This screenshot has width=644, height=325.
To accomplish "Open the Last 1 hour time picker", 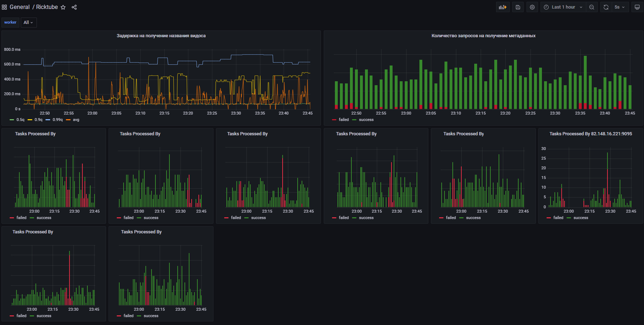I will (x=563, y=7).
